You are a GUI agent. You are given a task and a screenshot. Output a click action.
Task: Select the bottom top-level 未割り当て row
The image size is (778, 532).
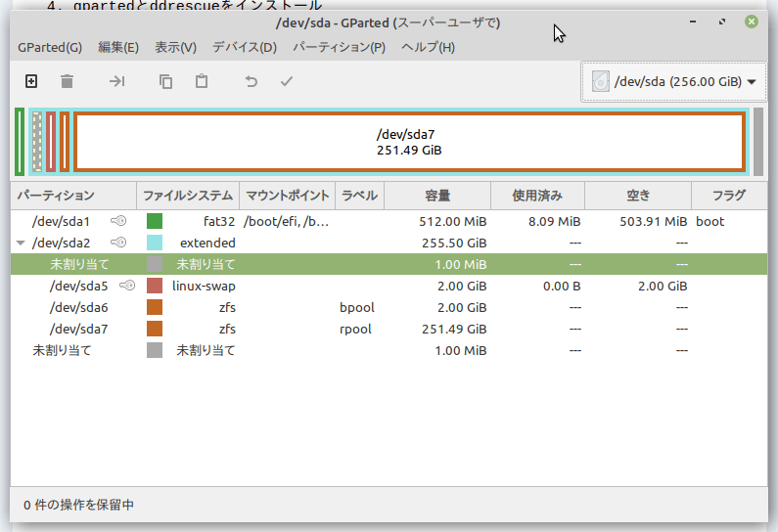pos(389,350)
